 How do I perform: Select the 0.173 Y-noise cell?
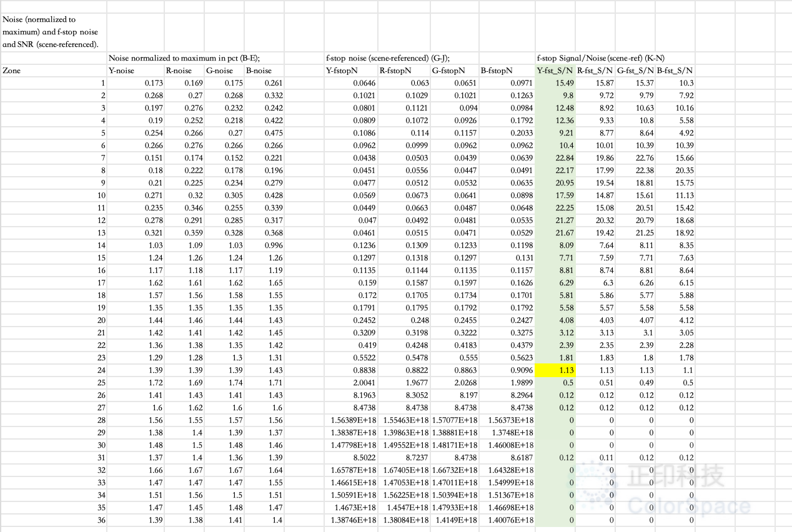[x=136, y=83]
